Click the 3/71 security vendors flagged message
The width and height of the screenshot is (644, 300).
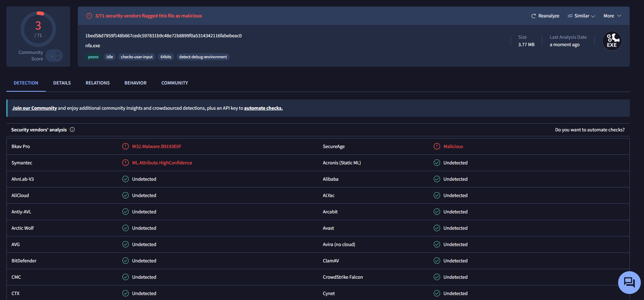click(148, 16)
